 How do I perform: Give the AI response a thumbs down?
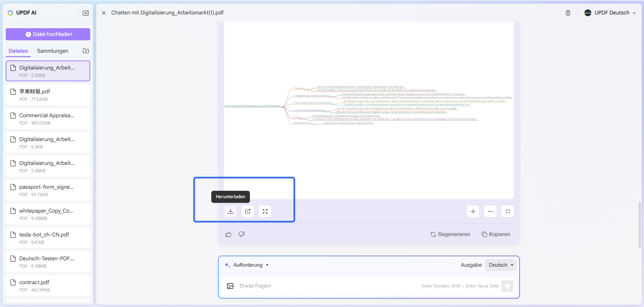click(x=241, y=234)
